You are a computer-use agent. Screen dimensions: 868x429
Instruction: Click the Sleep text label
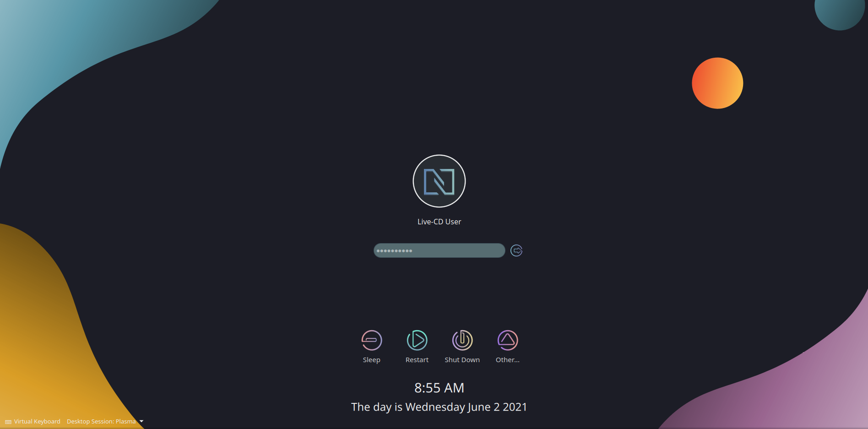pyautogui.click(x=371, y=360)
